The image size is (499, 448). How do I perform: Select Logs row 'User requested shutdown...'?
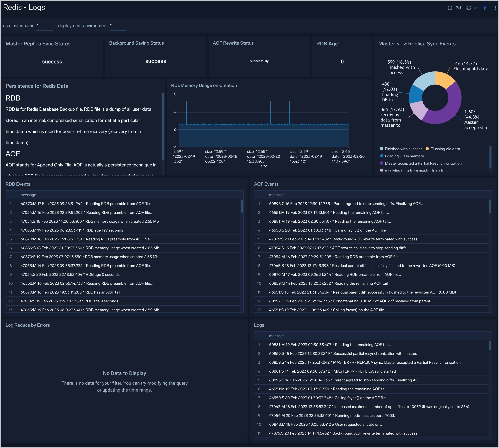pyautogui.click(x=371, y=425)
